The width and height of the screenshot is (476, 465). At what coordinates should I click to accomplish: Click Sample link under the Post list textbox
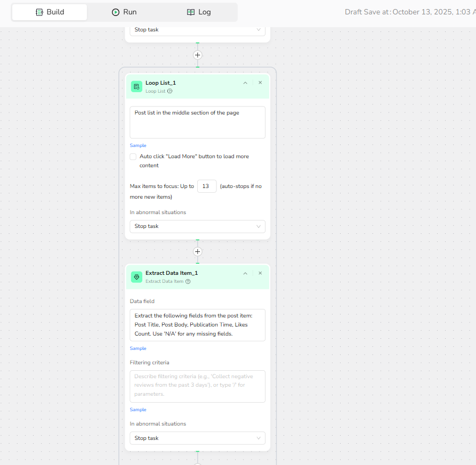pos(138,145)
